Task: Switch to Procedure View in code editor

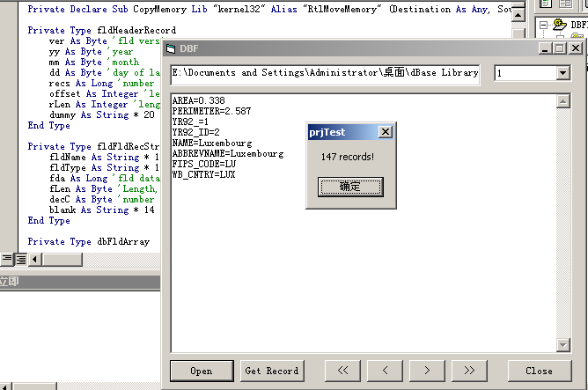Action: click(x=6, y=259)
